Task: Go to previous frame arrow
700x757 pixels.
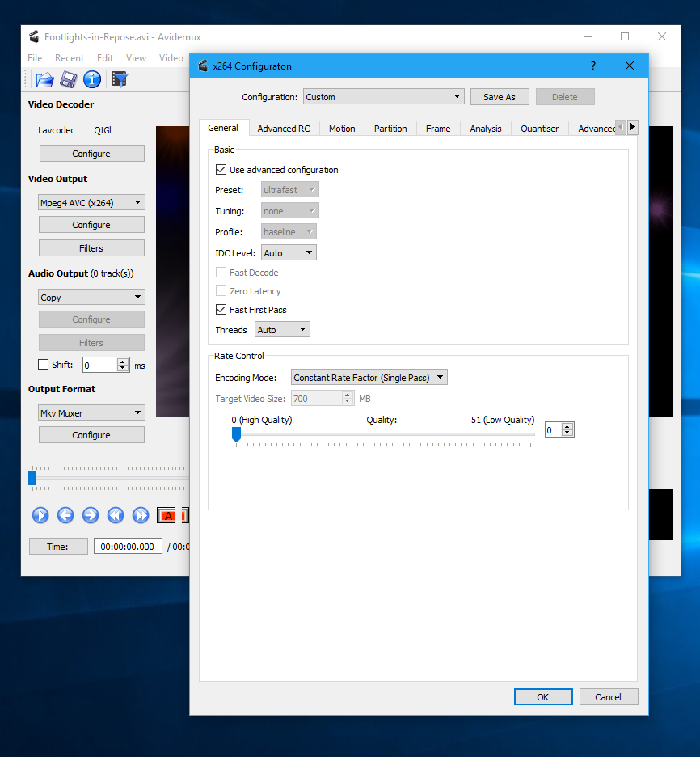Action: coord(65,516)
